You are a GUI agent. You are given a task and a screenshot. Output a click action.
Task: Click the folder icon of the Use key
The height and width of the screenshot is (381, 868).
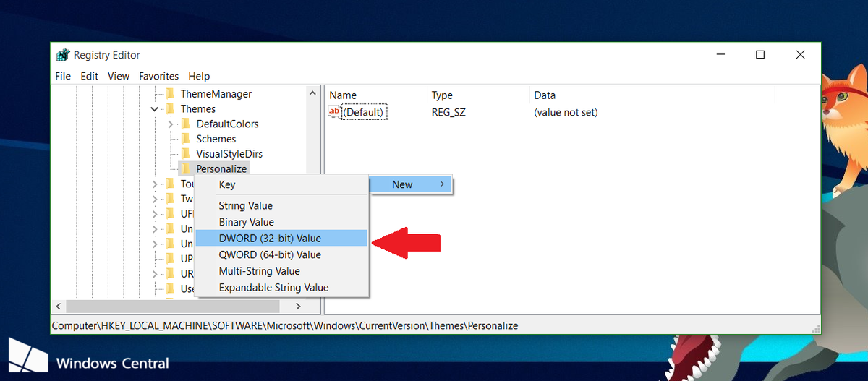click(x=170, y=288)
